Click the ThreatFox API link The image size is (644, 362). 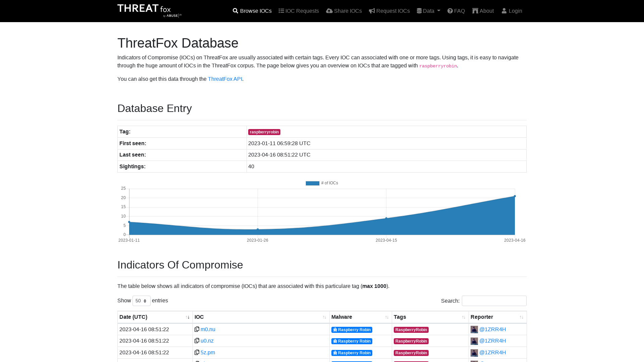(x=225, y=79)
